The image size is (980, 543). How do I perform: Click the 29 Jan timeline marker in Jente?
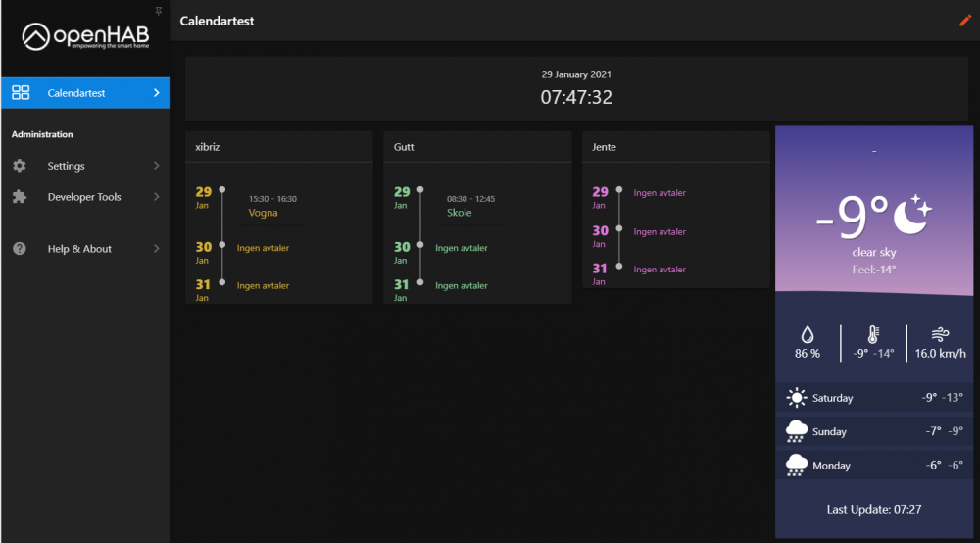tap(618, 191)
